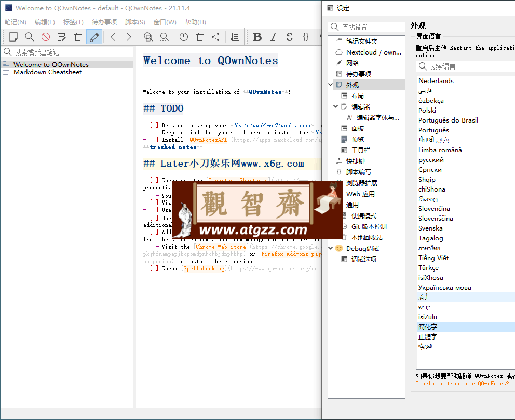Select Polski in language list

(427, 111)
